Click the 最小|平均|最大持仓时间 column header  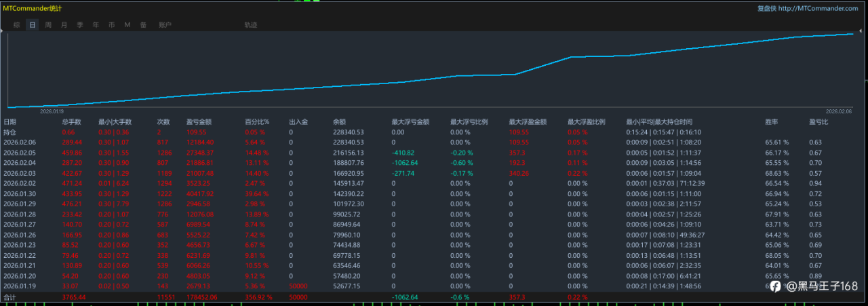660,121
